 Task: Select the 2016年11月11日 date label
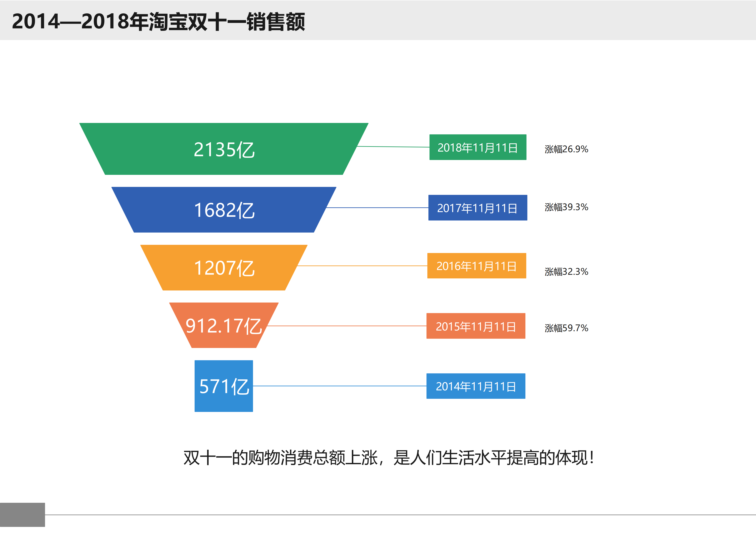[x=477, y=266]
